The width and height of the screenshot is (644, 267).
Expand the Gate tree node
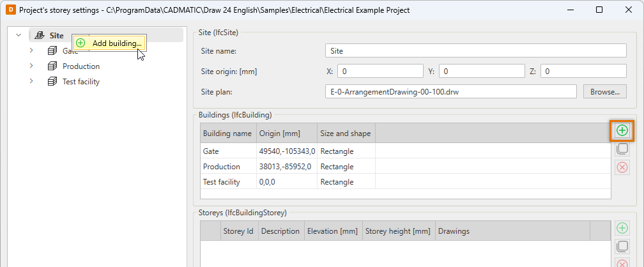(31, 50)
